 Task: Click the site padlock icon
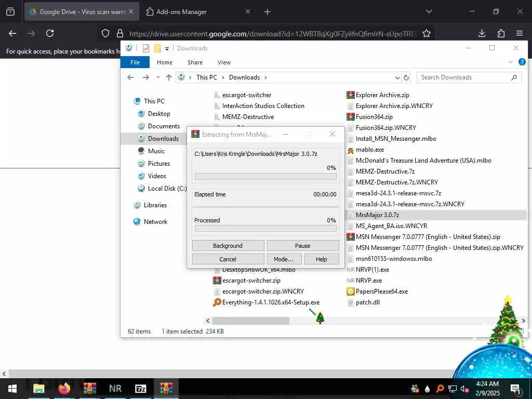click(x=120, y=33)
